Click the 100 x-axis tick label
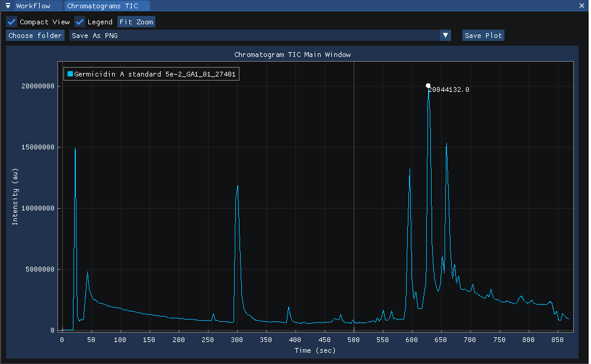This screenshot has width=591, height=364. click(x=120, y=340)
